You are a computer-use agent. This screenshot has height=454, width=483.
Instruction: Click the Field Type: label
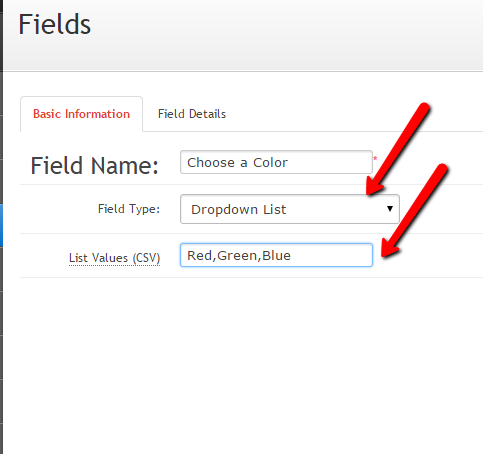tap(129, 209)
